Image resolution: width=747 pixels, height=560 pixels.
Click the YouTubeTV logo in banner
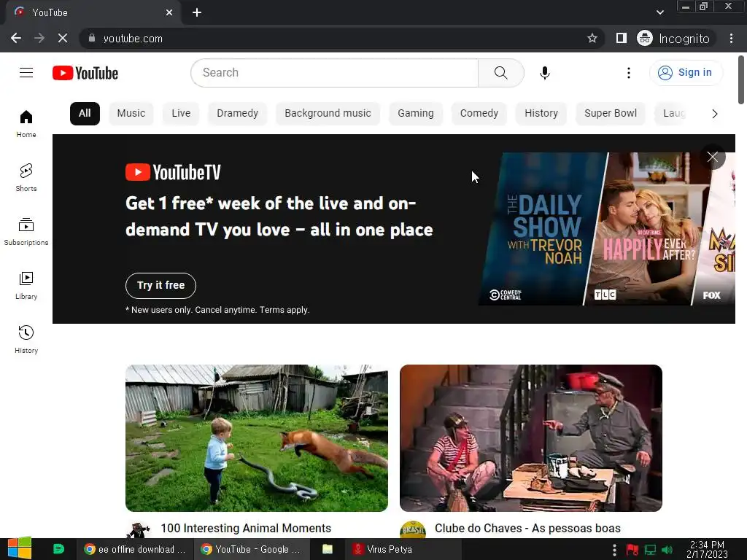[173, 172]
